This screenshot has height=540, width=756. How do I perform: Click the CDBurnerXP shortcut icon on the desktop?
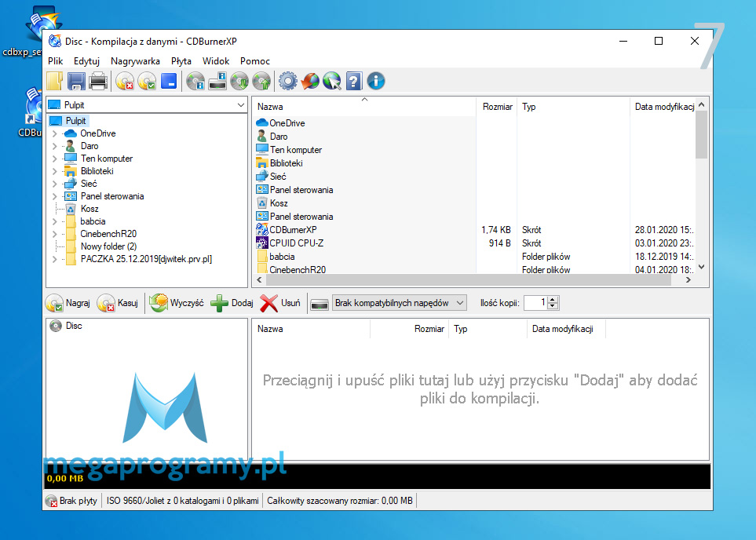(x=35, y=107)
